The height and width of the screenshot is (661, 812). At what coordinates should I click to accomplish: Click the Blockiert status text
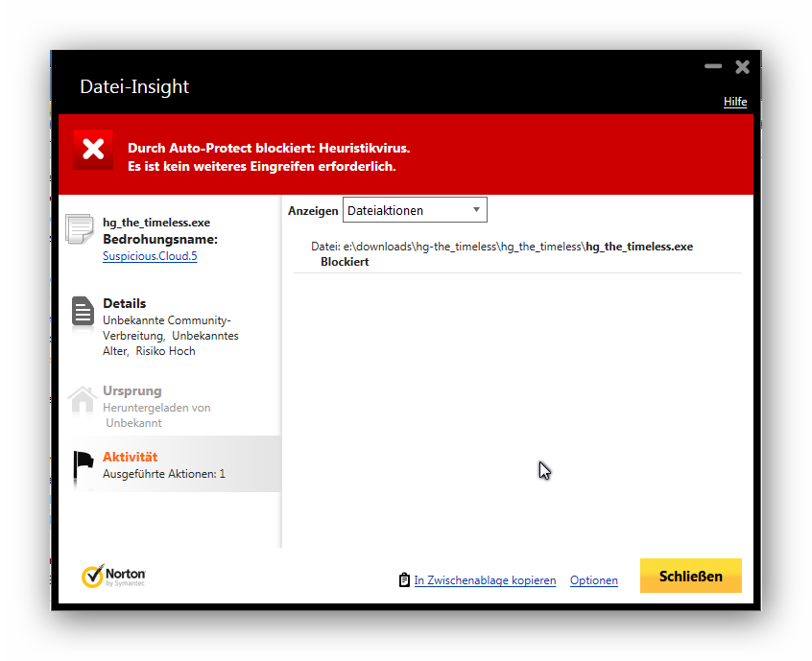coord(345,262)
